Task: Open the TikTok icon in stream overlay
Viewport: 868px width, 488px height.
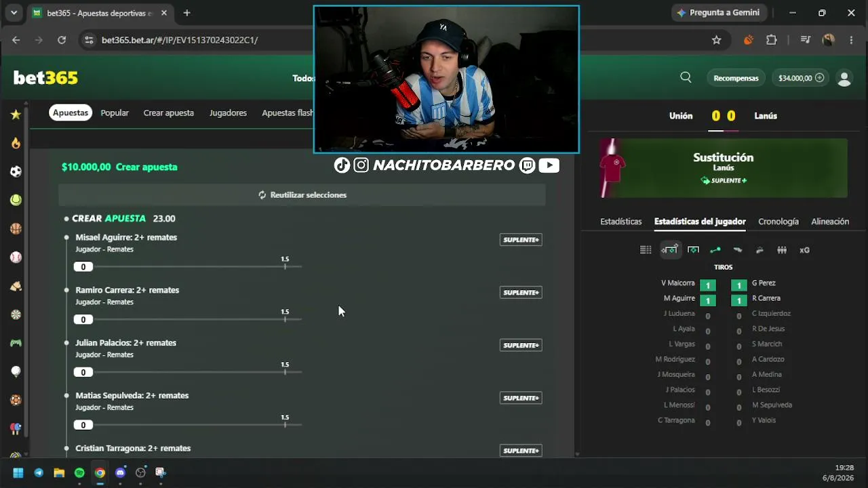Action: [342, 165]
